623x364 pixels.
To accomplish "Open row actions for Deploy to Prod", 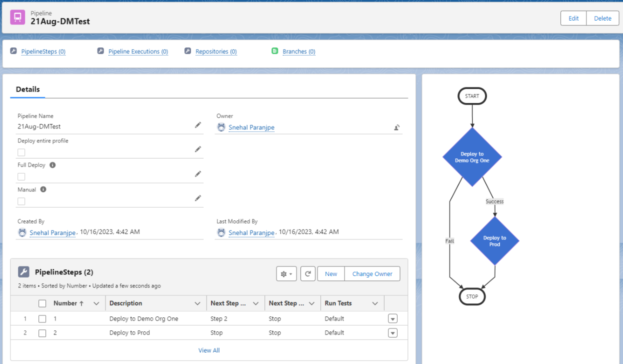I will coord(393,333).
